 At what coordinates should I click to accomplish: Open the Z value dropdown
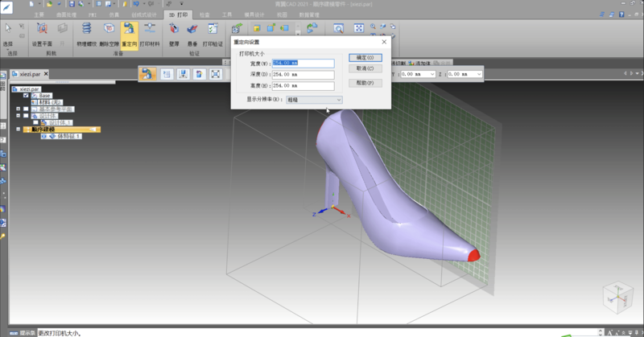click(478, 74)
